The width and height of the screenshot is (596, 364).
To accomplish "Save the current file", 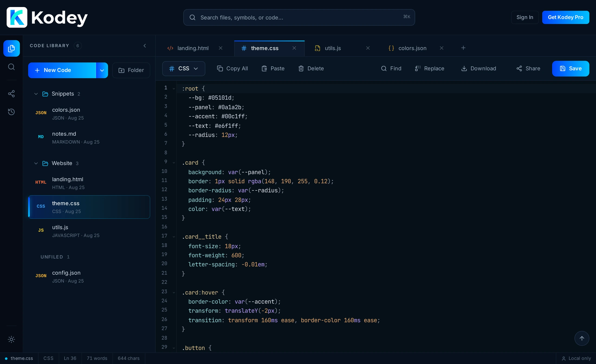I will point(571,69).
